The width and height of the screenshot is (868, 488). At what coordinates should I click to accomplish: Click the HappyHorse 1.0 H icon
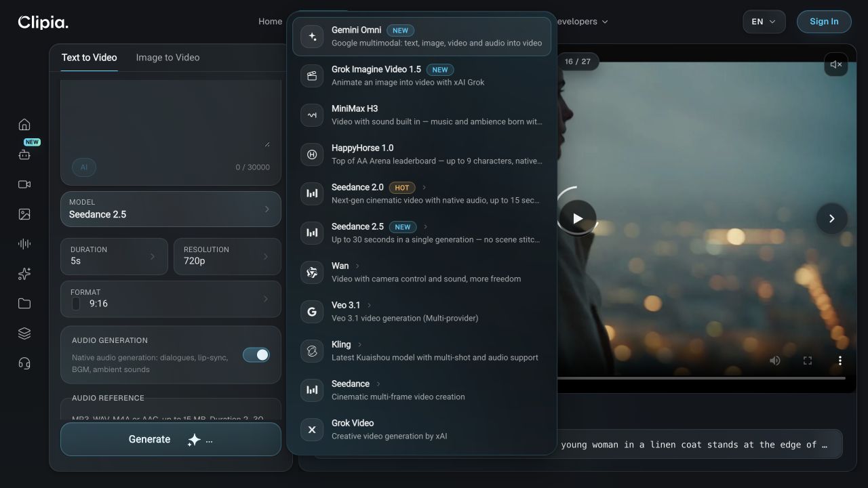(312, 155)
